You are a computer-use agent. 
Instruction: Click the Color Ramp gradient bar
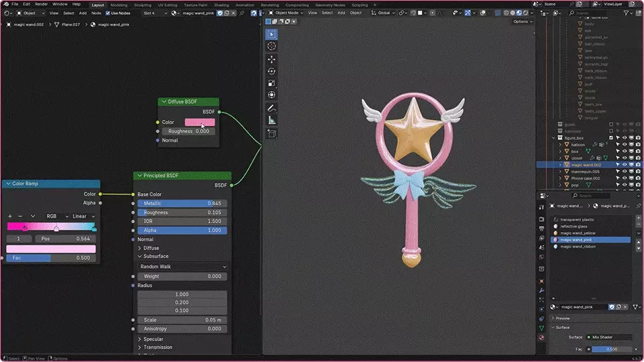point(51,227)
